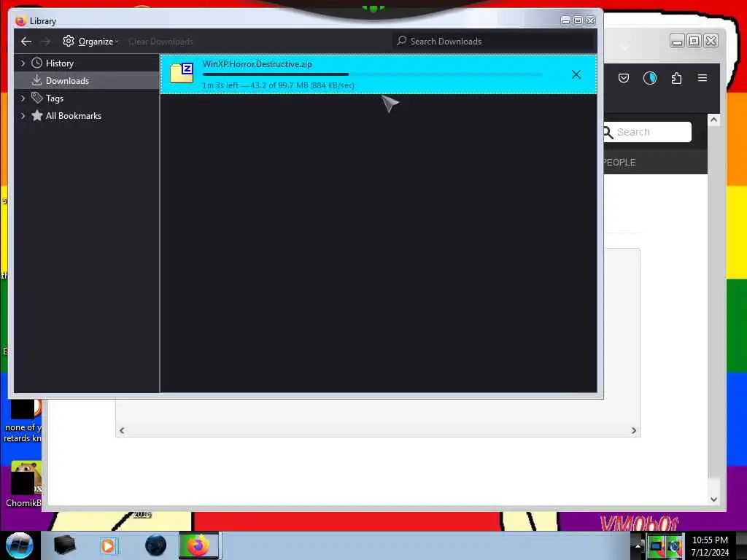Click the monitor icon in the system tray
This screenshot has height=560, width=747.
point(655,547)
